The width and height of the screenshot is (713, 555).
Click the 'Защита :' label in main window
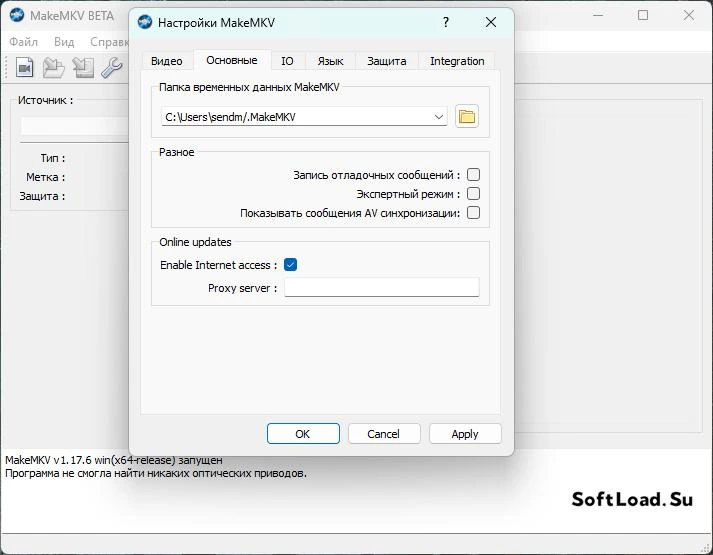pyautogui.click(x=42, y=196)
